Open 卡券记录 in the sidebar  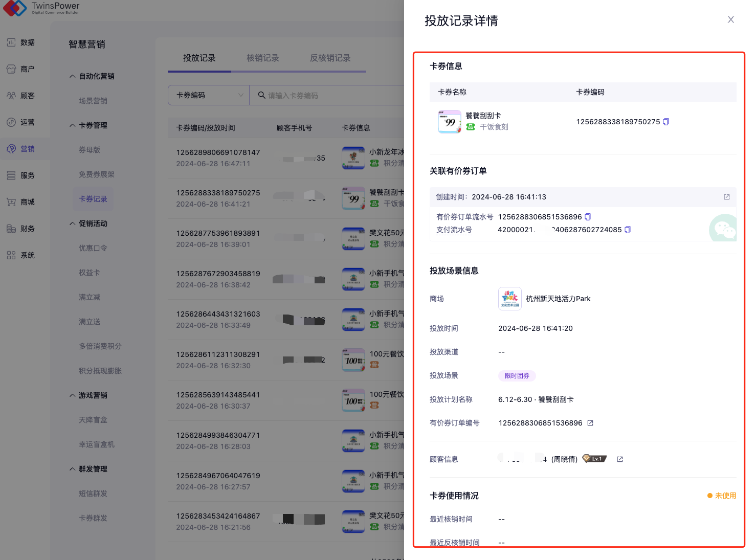[93, 199]
